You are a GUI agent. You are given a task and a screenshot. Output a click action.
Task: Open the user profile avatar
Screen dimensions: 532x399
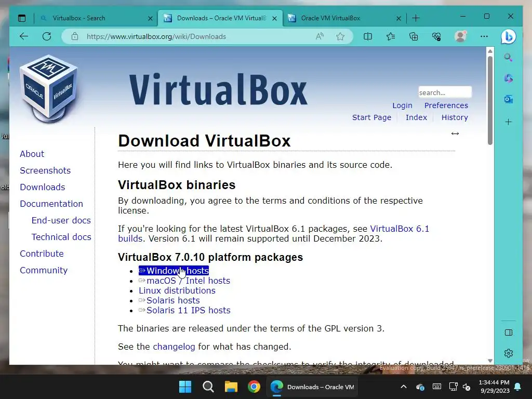[x=460, y=36]
